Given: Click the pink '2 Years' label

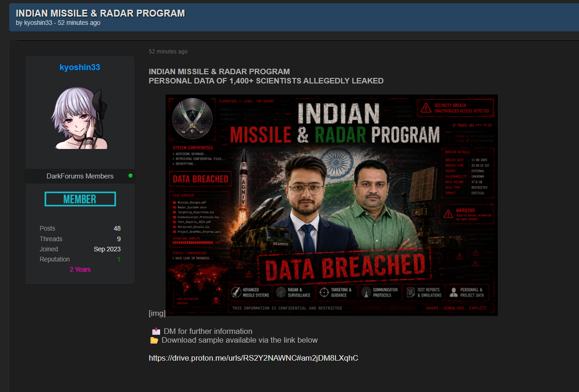Looking at the screenshot, I should [80, 269].
